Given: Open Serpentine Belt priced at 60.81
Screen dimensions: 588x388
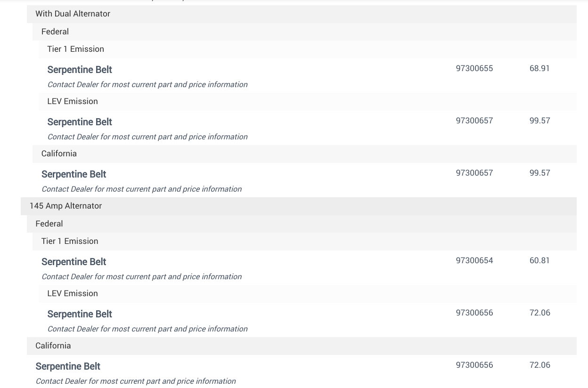Looking at the screenshot, I should coord(73,262).
